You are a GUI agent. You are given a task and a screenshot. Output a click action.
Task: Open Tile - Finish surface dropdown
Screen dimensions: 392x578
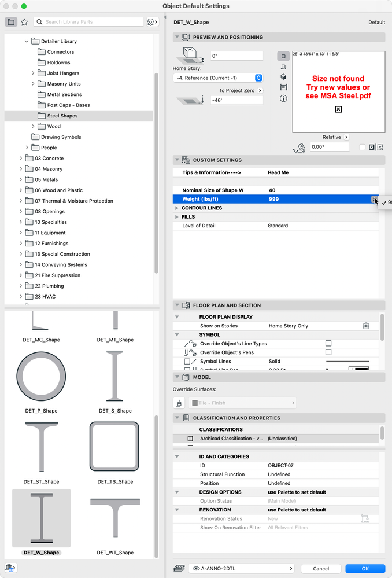point(242,403)
